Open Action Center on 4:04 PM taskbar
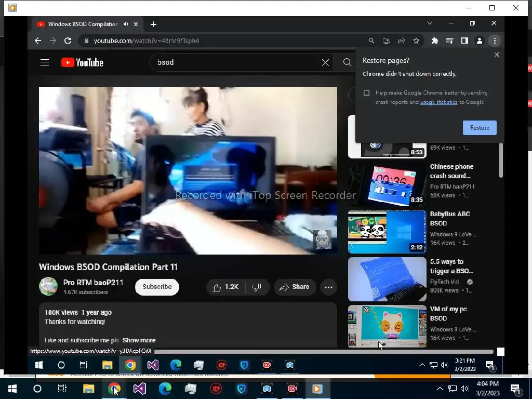532x399 pixels. 515,389
